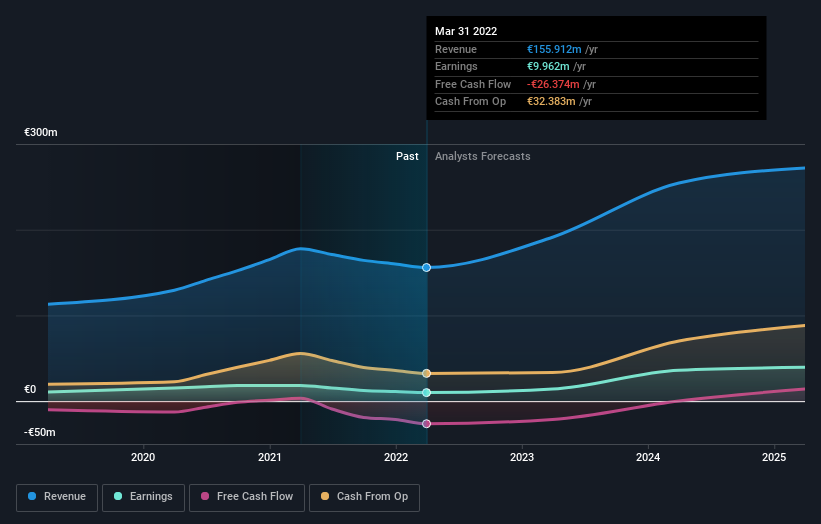Viewport: 821px width, 524px height.
Task: Click the Free Cash Flow label in tooltip
Action: pyautogui.click(x=473, y=84)
